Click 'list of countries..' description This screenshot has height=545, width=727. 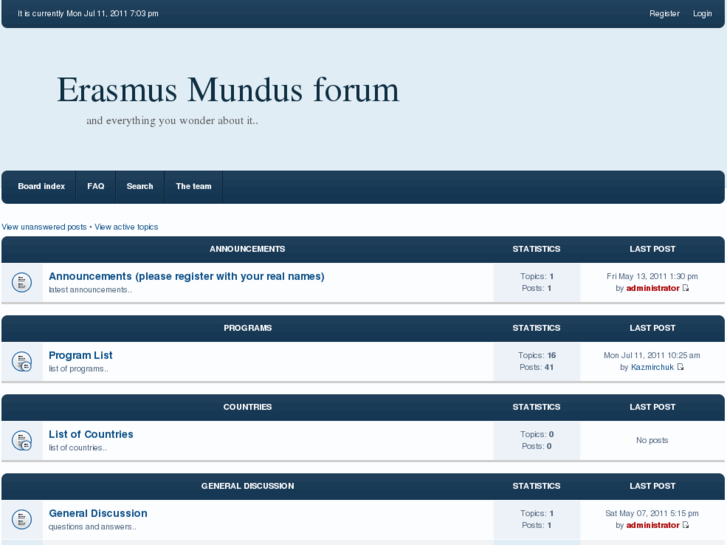point(77,448)
